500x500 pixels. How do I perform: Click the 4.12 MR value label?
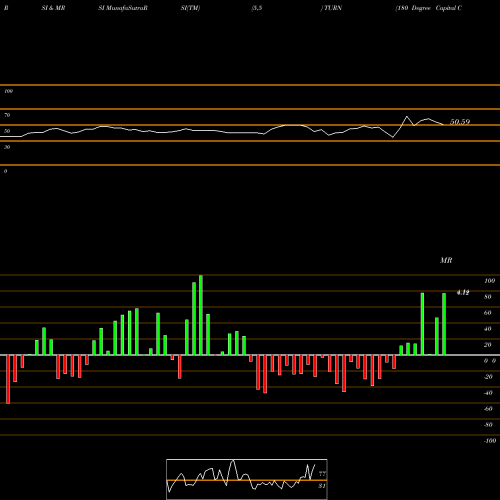pyautogui.click(x=463, y=292)
